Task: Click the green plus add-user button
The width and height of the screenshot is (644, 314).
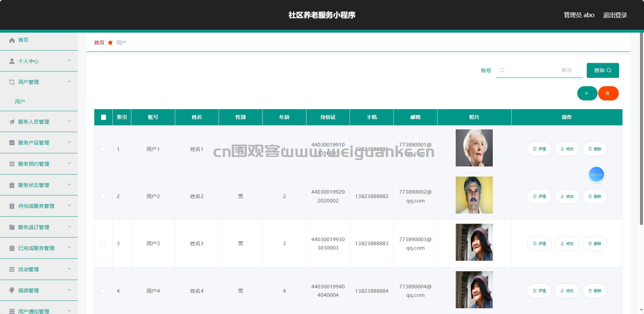Action: (x=587, y=93)
